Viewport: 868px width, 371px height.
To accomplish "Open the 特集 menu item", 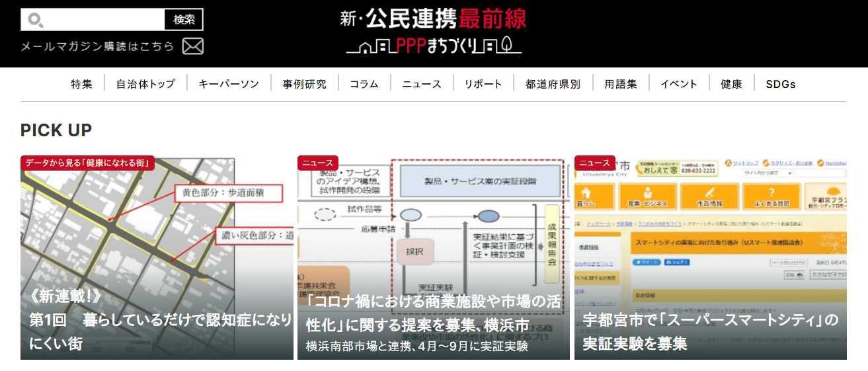I will tap(82, 84).
